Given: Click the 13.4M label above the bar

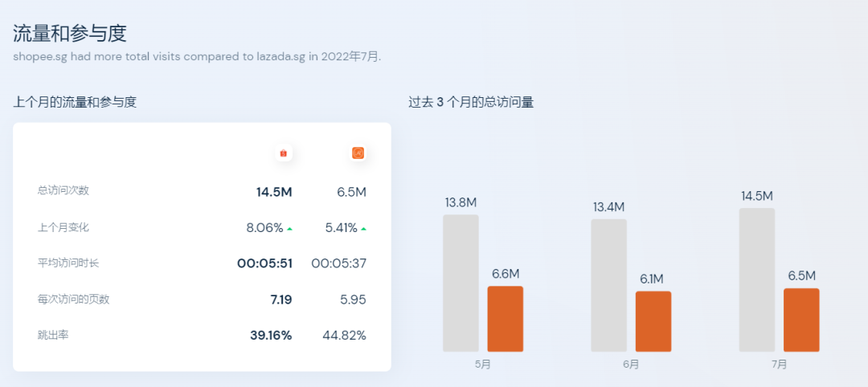Looking at the screenshot, I should click(609, 207).
